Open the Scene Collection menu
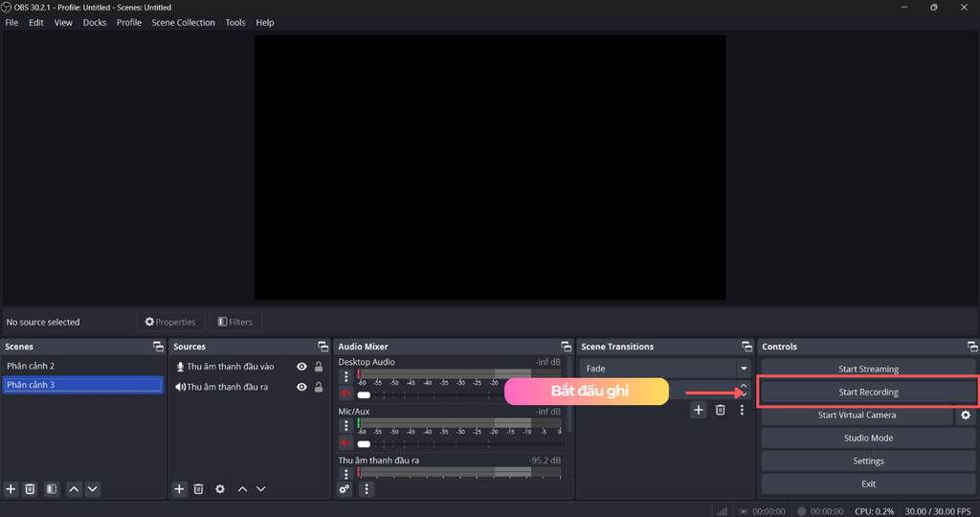980x517 pixels. pos(183,23)
